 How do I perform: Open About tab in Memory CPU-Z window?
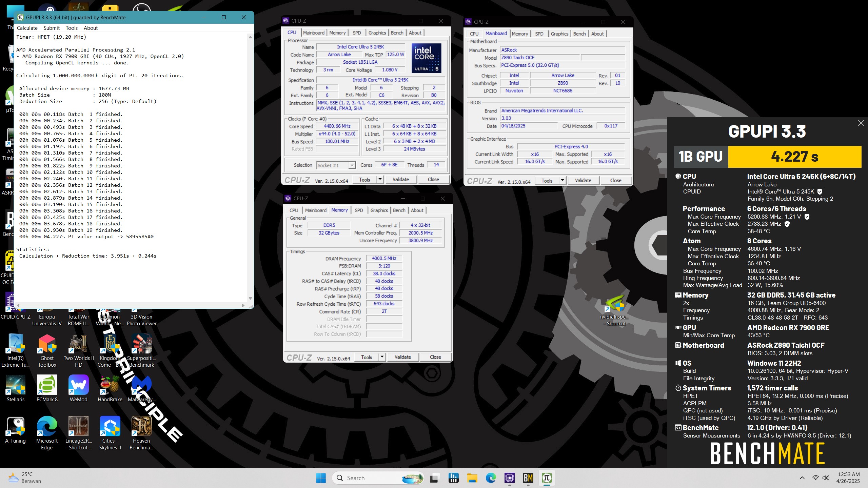tap(417, 210)
